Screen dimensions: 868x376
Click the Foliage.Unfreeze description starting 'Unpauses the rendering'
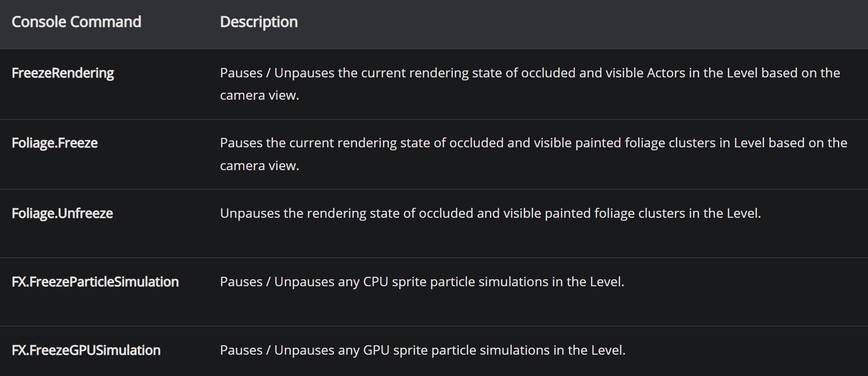[490, 213]
